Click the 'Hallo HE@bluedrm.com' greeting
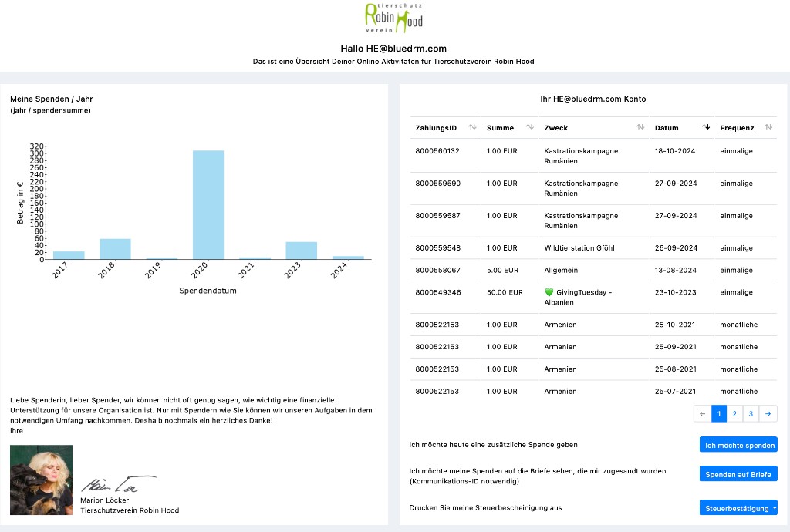The image size is (790, 532). 393,49
